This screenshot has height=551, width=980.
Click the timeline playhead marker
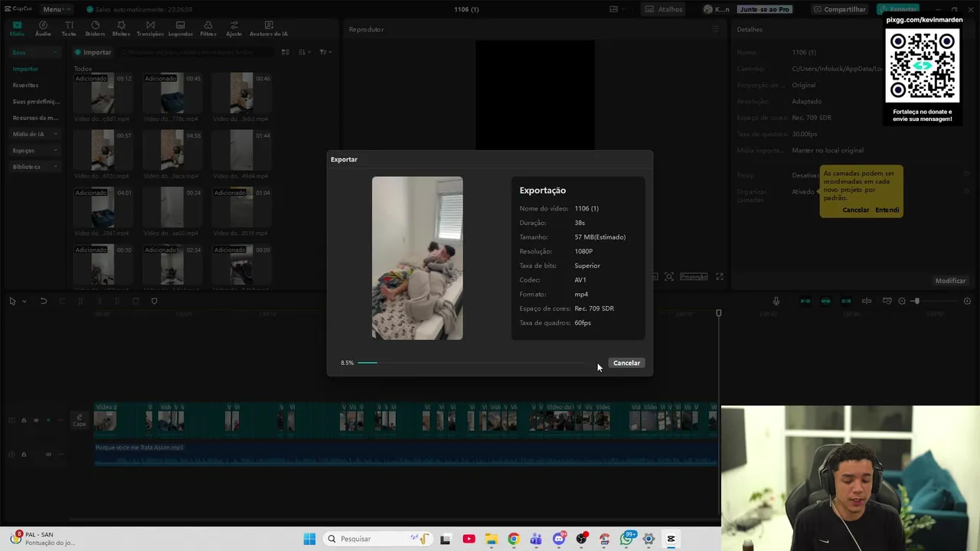point(718,314)
